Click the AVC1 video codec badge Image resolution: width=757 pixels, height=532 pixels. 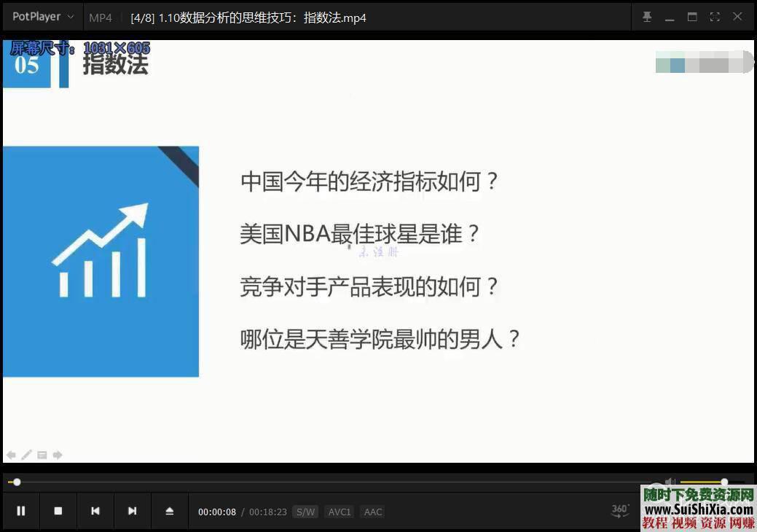340,512
